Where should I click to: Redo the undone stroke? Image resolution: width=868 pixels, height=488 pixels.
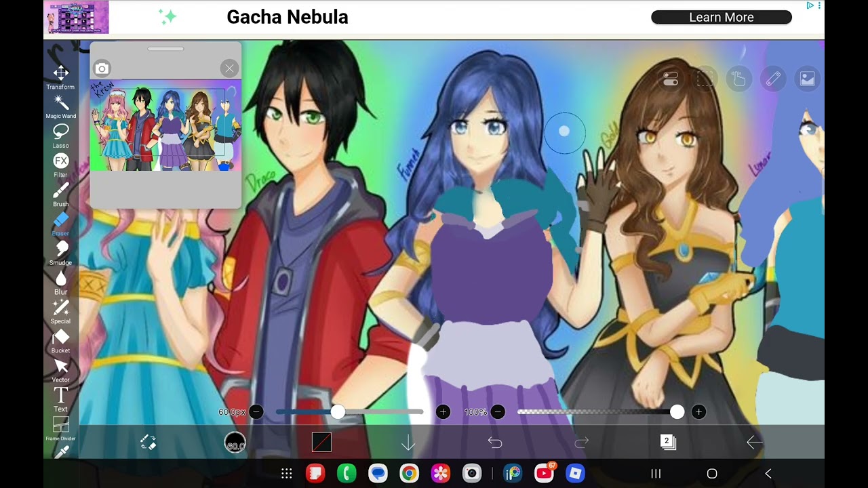click(582, 443)
